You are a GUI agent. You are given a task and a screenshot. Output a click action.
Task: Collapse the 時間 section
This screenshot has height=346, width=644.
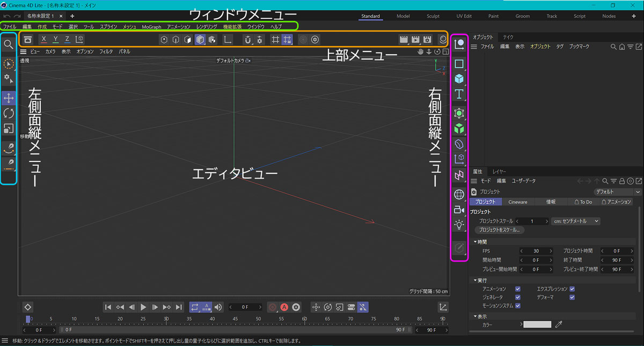coord(476,242)
